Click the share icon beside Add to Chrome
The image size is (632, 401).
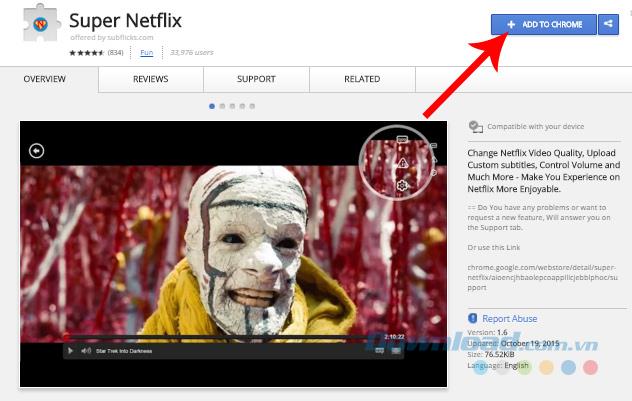point(608,24)
